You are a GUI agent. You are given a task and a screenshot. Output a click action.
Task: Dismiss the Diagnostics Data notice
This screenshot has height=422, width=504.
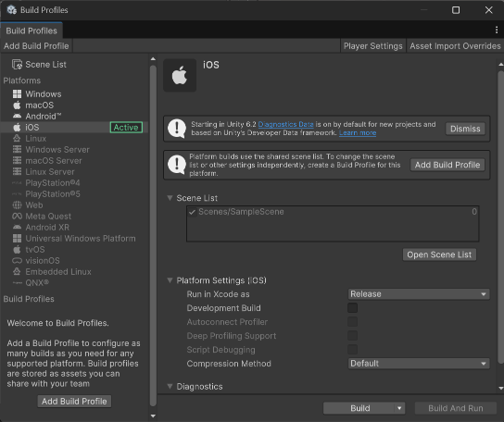(465, 129)
